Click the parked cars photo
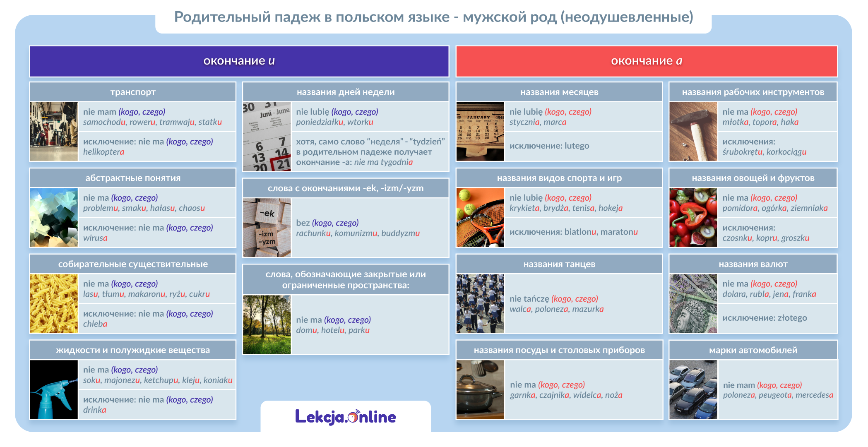This screenshot has width=868, height=447. pos(693,389)
